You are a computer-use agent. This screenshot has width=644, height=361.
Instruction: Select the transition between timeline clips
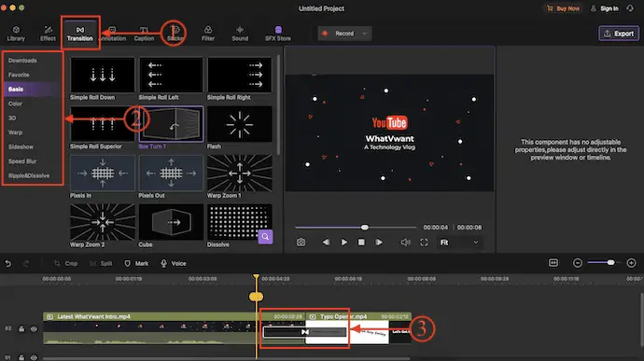[305, 332]
